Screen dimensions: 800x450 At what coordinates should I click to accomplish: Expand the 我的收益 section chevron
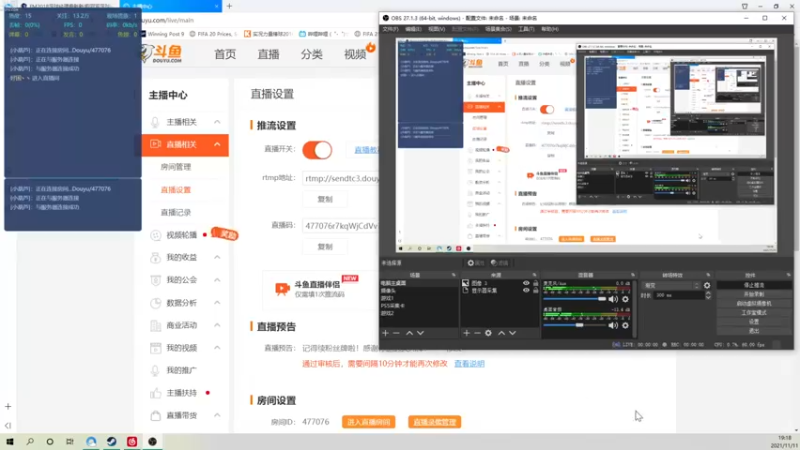(217, 257)
